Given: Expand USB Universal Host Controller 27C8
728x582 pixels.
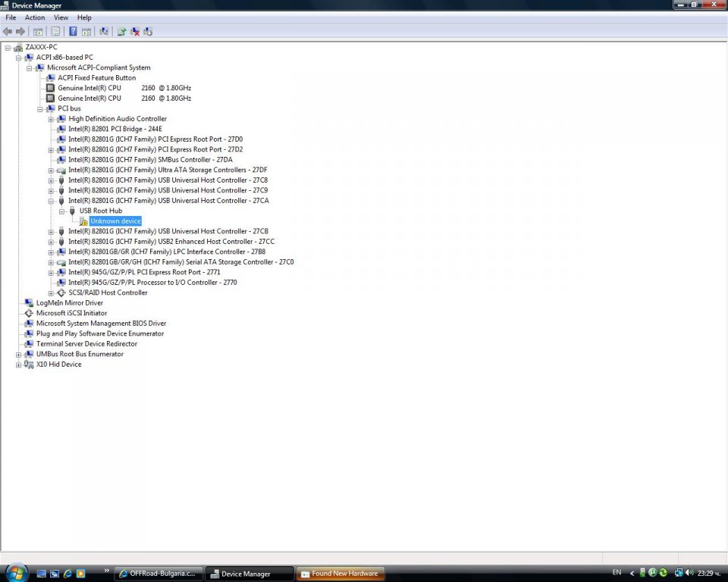Looking at the screenshot, I should (x=51, y=180).
